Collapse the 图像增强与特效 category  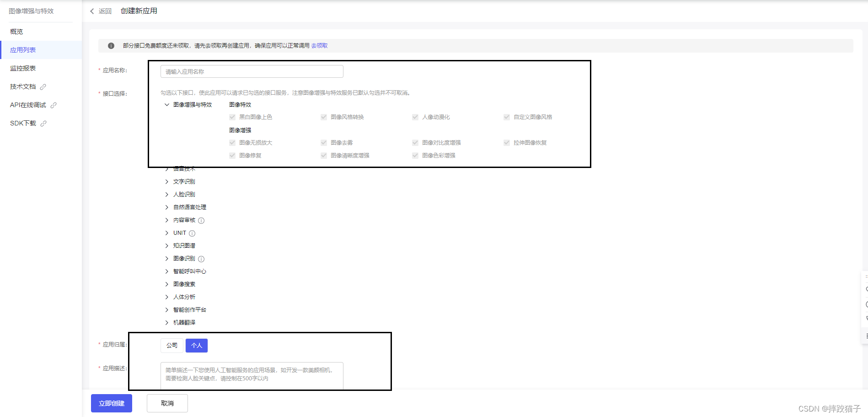coord(167,105)
